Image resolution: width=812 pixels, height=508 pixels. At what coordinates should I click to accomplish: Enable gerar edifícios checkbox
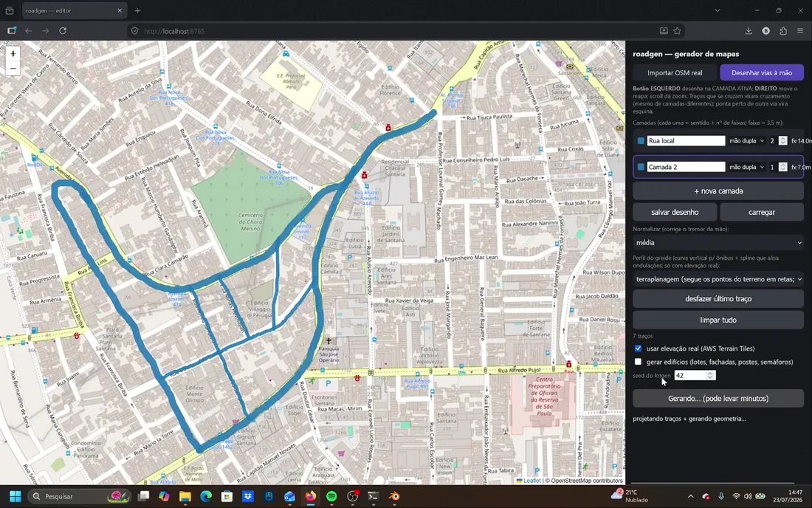click(638, 362)
